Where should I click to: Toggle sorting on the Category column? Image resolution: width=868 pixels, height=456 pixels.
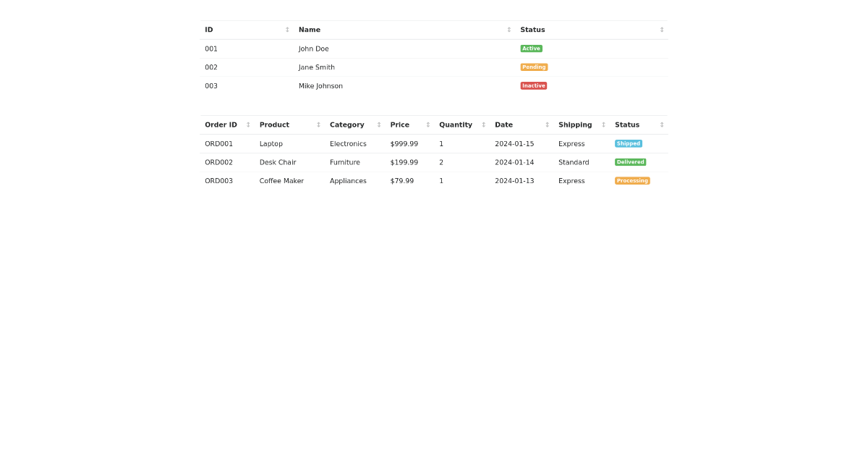pyautogui.click(x=378, y=124)
